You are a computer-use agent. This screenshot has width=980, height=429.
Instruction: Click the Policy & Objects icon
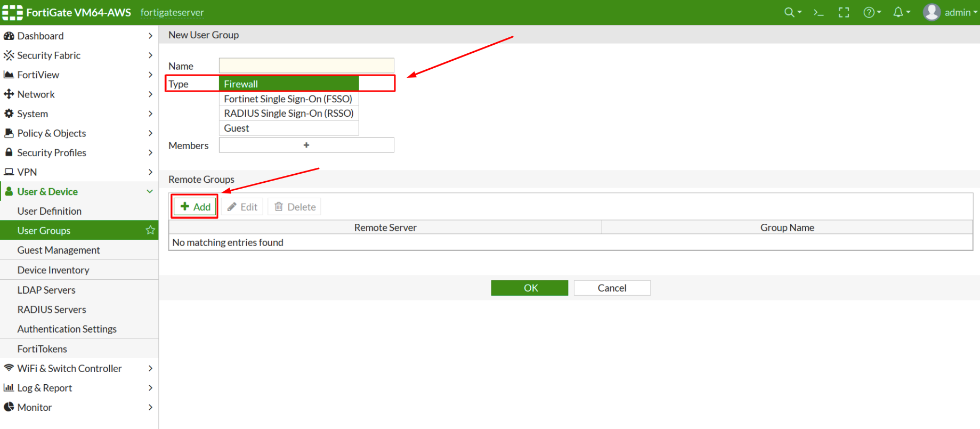(9, 133)
